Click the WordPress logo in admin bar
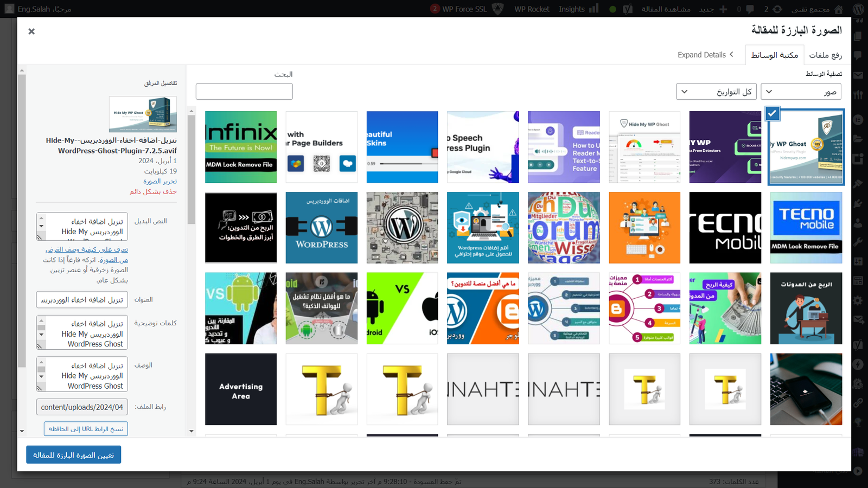The width and height of the screenshot is (868, 488). tap(858, 9)
